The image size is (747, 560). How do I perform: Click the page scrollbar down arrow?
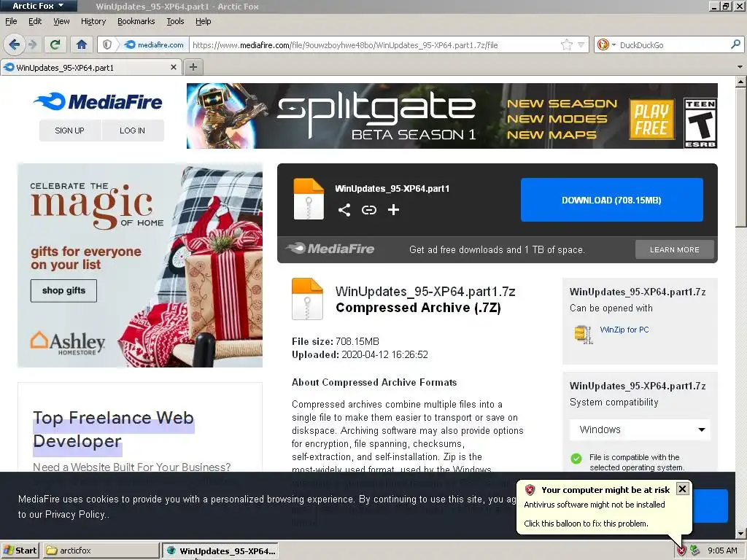tap(741, 533)
